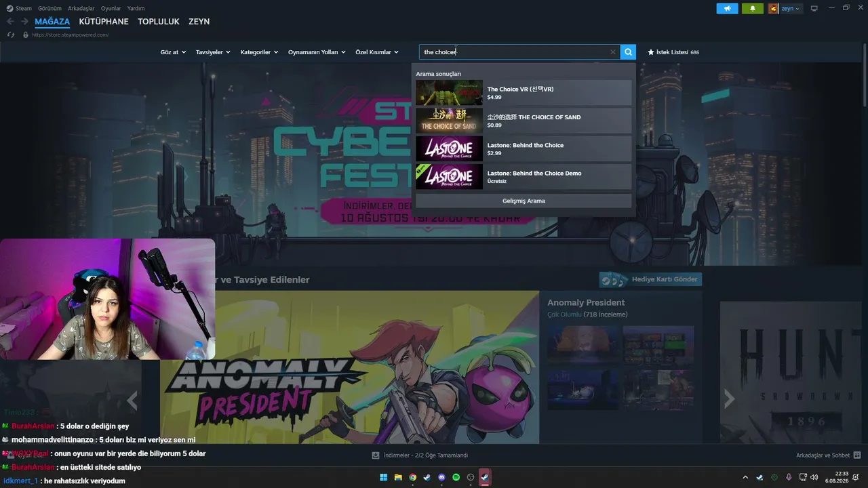
Task: Click the Hediye Kartı Gönder button
Action: point(650,279)
